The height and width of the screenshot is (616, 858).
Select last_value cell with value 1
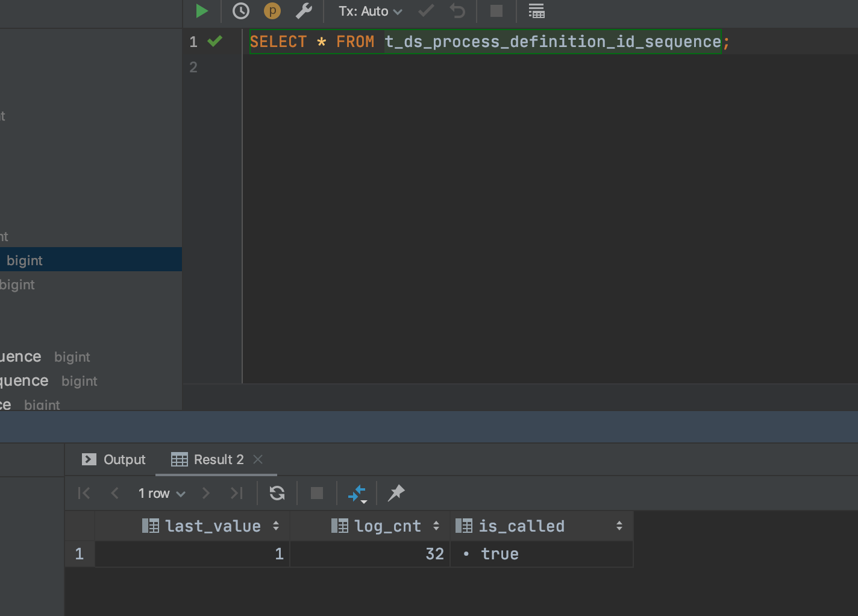(192, 554)
